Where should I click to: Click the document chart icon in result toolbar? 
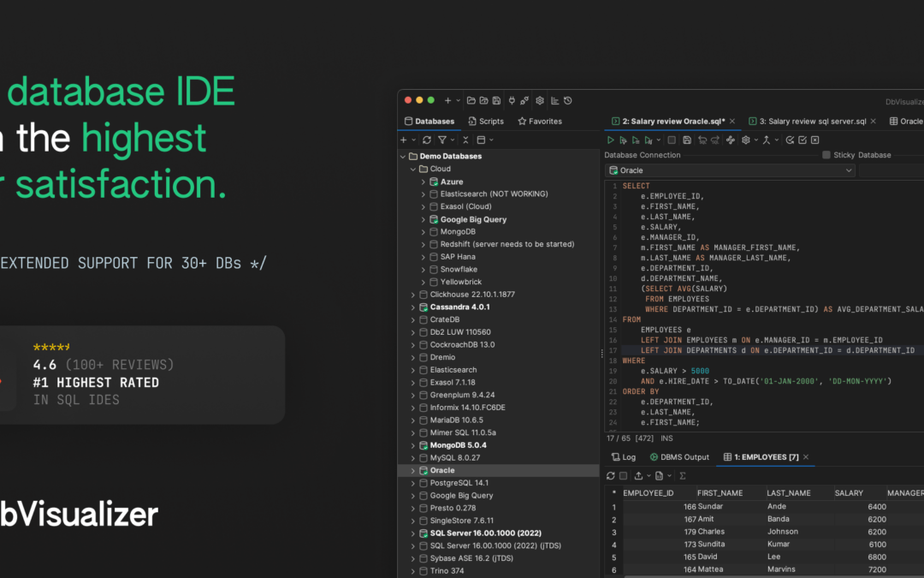point(660,476)
